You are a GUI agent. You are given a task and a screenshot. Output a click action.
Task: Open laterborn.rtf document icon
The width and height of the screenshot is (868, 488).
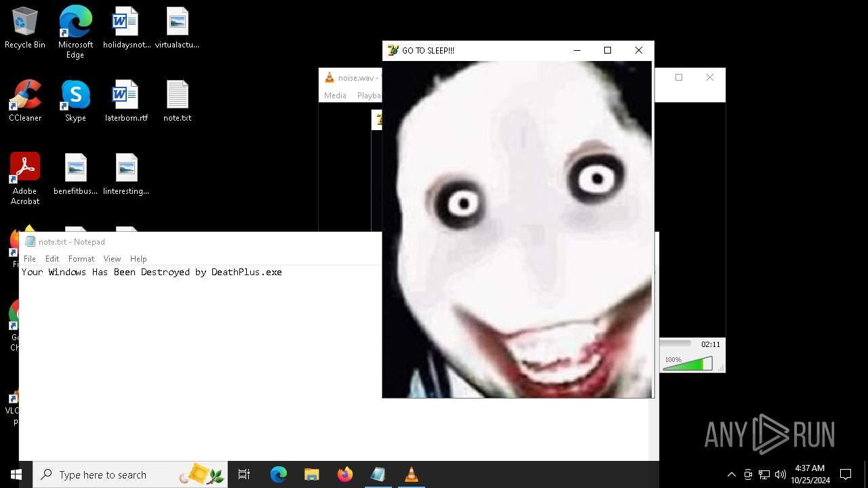point(126,101)
